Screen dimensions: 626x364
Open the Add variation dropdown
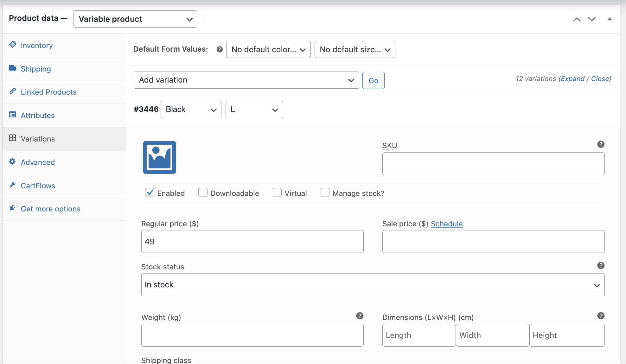246,80
